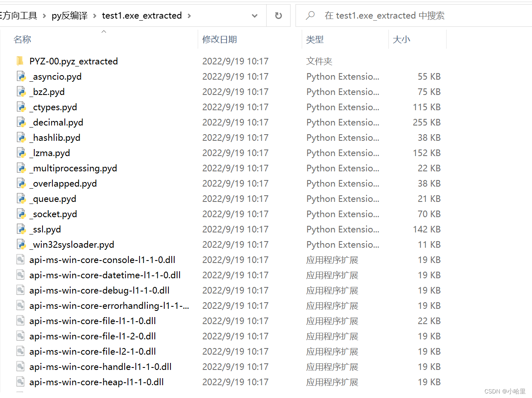This screenshot has width=532, height=398.
Task: Click the _decimal.pyd file icon
Action: (x=21, y=122)
